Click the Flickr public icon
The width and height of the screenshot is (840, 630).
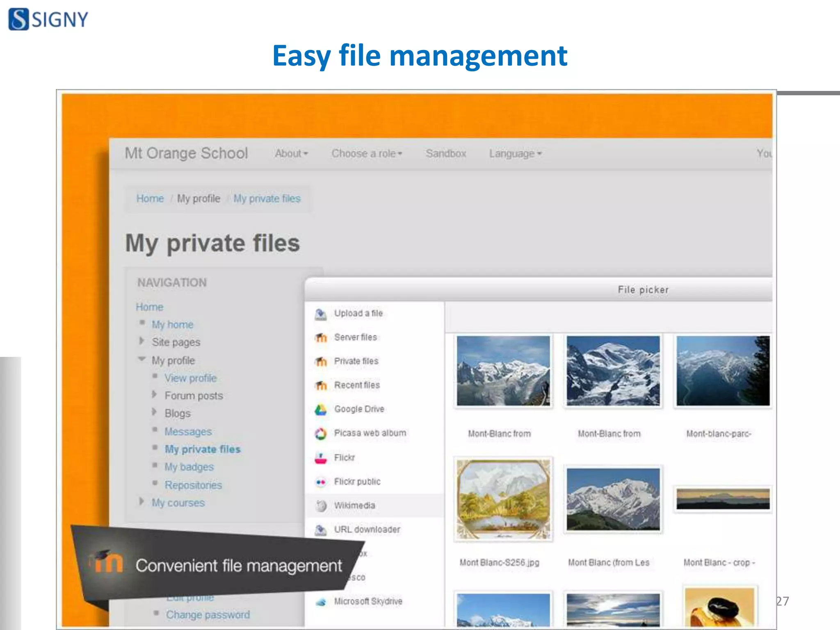[x=321, y=482]
